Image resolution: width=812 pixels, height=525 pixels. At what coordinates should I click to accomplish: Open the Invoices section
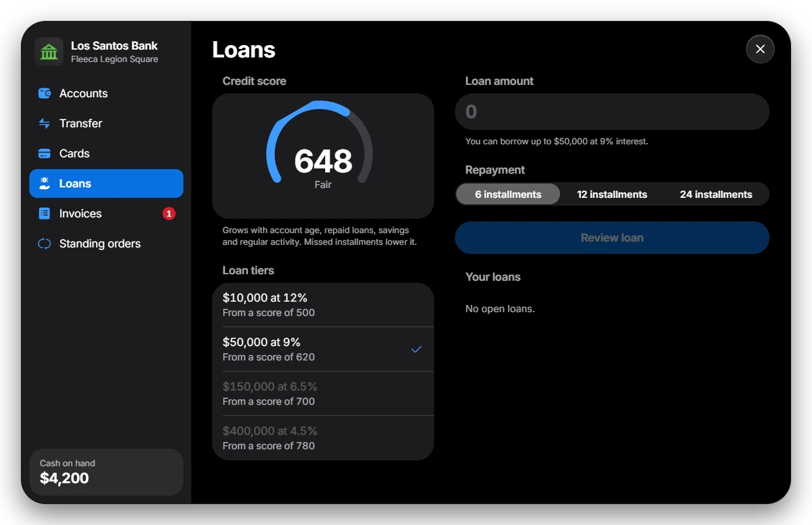click(x=106, y=214)
